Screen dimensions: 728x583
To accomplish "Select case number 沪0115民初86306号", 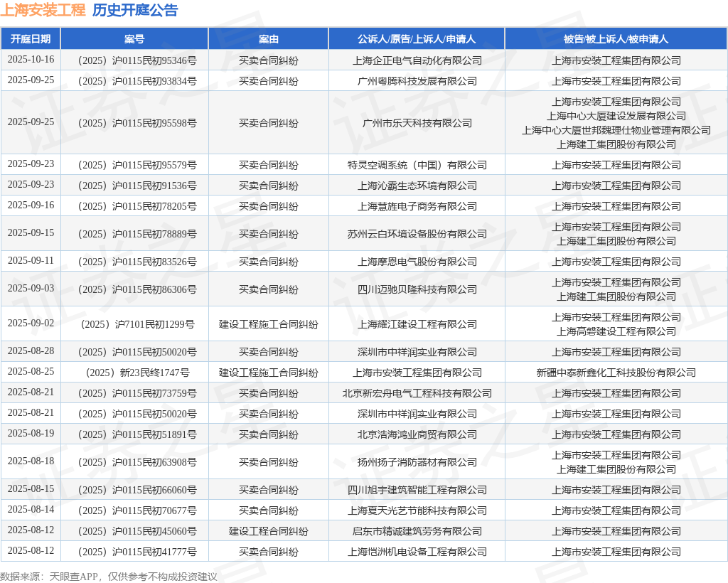I will coord(137,289).
